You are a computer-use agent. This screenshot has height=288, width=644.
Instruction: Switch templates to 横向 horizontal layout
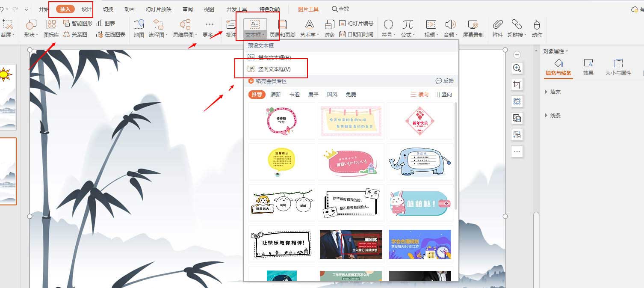point(419,95)
